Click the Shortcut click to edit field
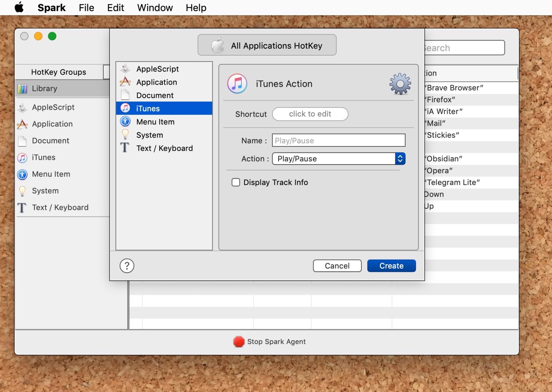 coord(310,114)
